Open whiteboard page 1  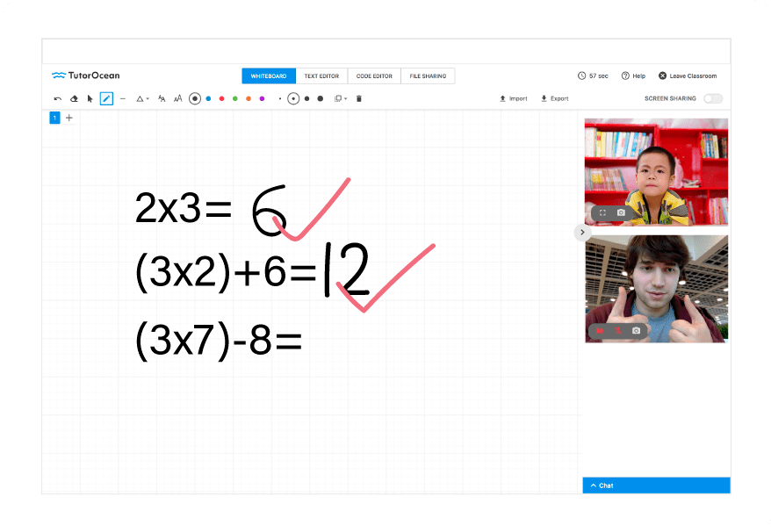pyautogui.click(x=54, y=118)
